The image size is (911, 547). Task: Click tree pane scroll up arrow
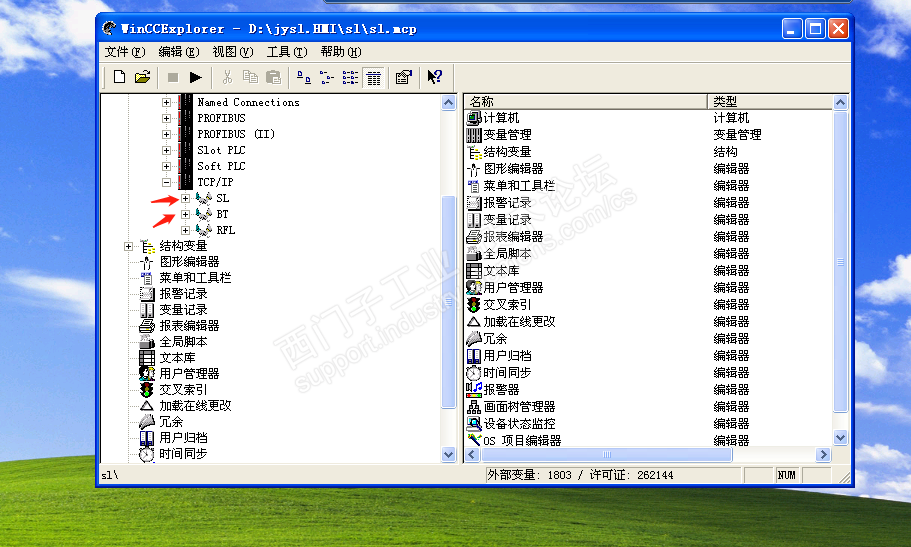pos(449,103)
